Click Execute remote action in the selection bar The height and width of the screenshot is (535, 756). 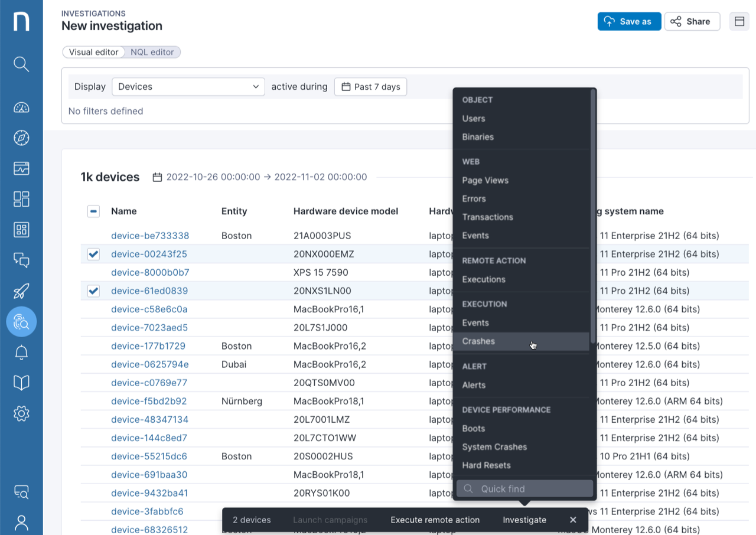pyautogui.click(x=435, y=520)
